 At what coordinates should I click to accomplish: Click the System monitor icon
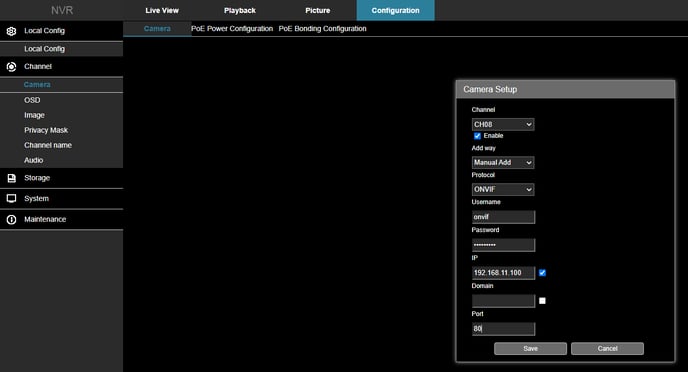[11, 199]
